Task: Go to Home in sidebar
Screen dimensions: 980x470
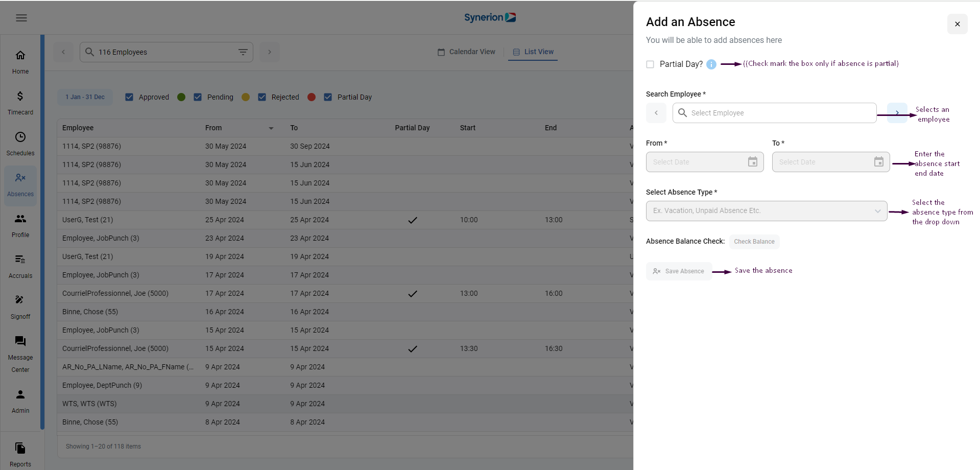Action: tap(20, 62)
